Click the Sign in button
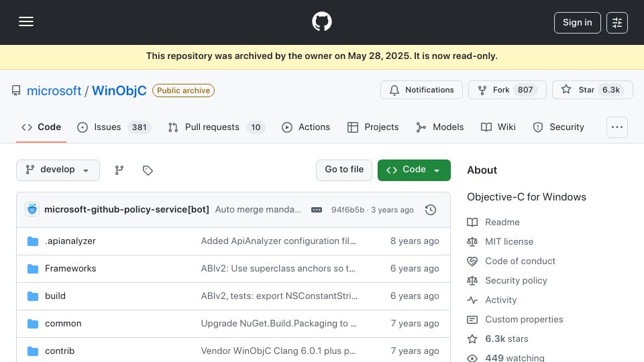Screen dimensions: 644x362 (x=577, y=23)
